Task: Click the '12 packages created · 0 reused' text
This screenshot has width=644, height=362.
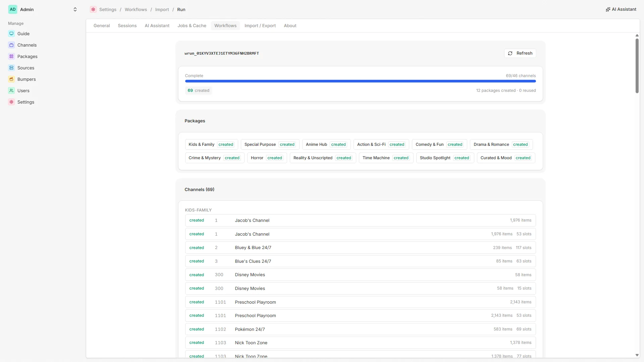Action: 506,90
